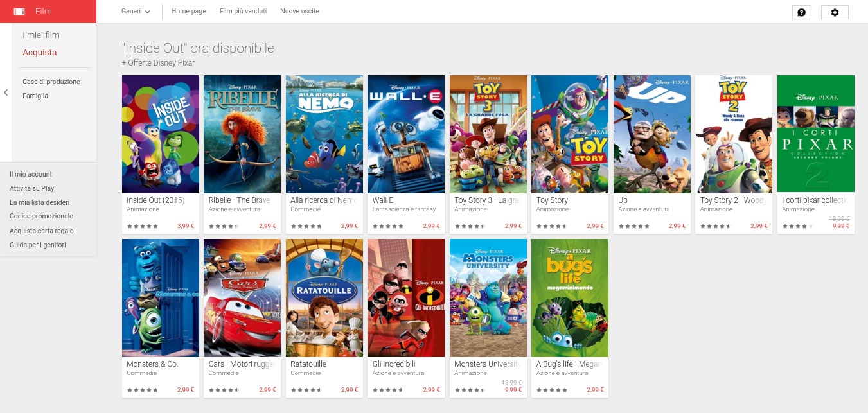The height and width of the screenshot is (413, 868).
Task: Click the star rating under Monsters & Co.
Action: (142, 390)
